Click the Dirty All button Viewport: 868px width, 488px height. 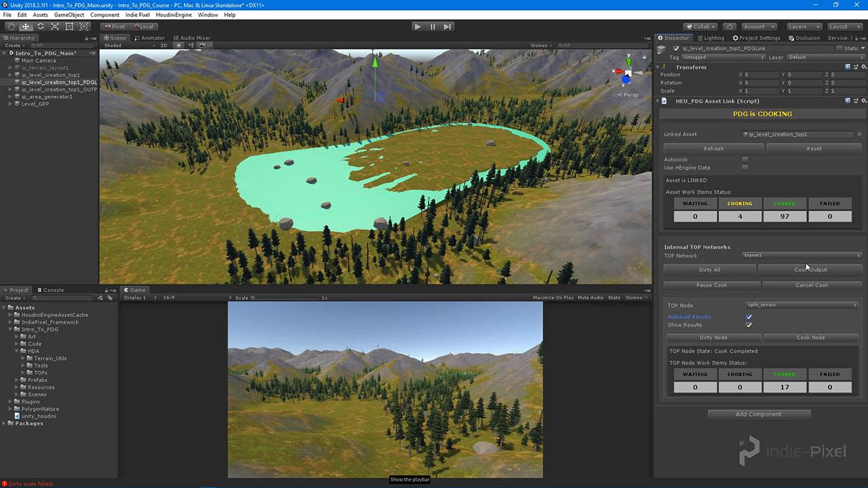(709, 270)
